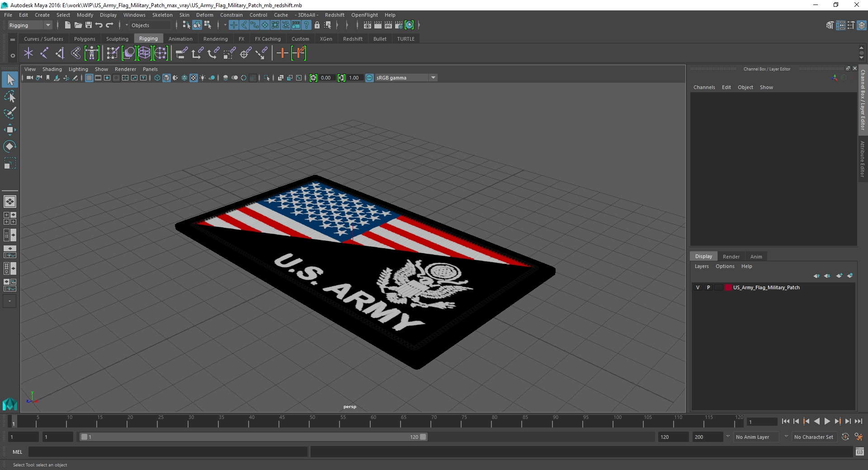The width and height of the screenshot is (868, 470).
Task: Click frame 60 on the time slider
Action: coord(371,422)
